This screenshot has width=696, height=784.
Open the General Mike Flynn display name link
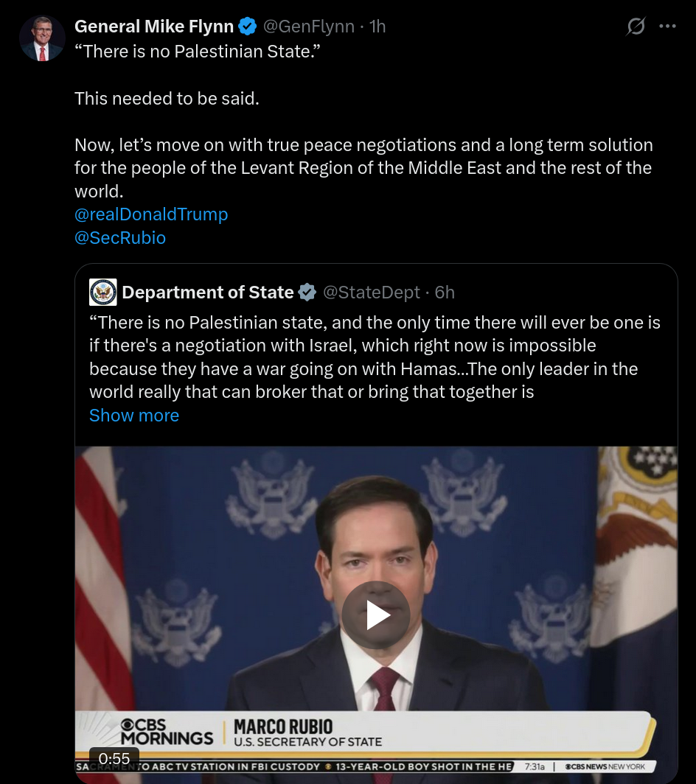point(154,27)
